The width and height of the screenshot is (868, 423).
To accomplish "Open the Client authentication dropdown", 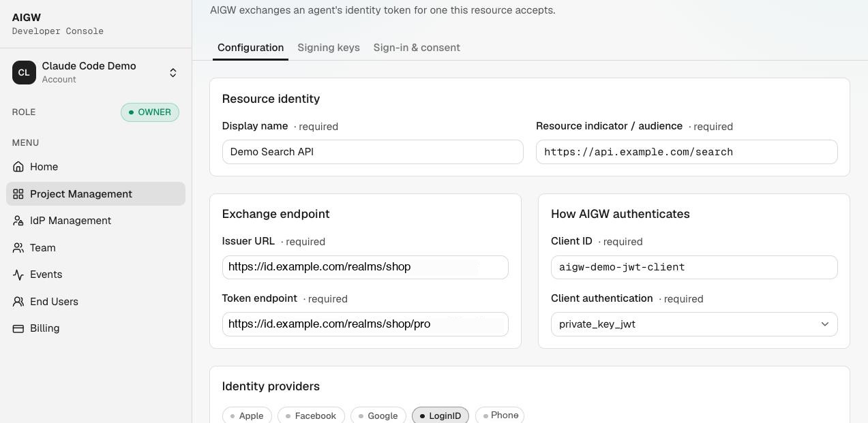I will pos(694,324).
